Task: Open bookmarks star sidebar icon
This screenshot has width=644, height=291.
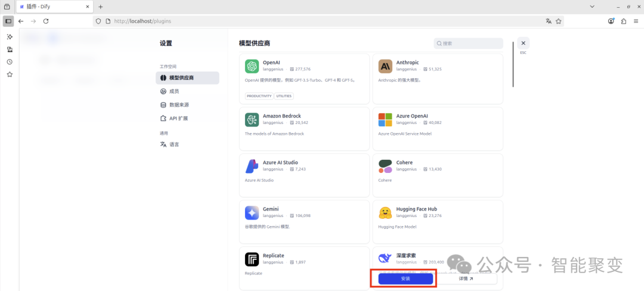Action: click(10, 75)
